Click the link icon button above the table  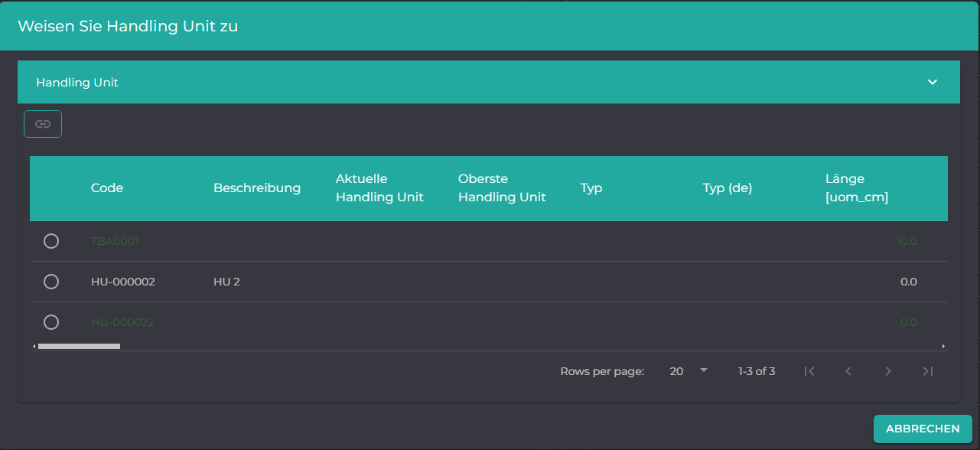(43, 124)
